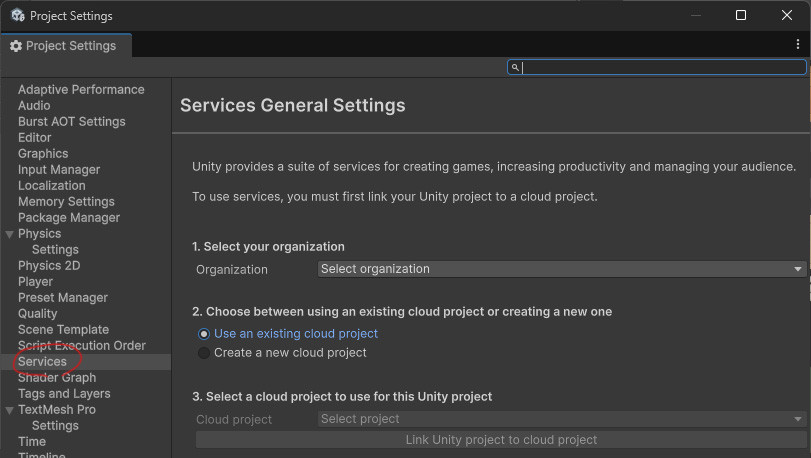Viewport: 811px width, 458px height.
Task: Focus the settings search field
Action: [662, 68]
